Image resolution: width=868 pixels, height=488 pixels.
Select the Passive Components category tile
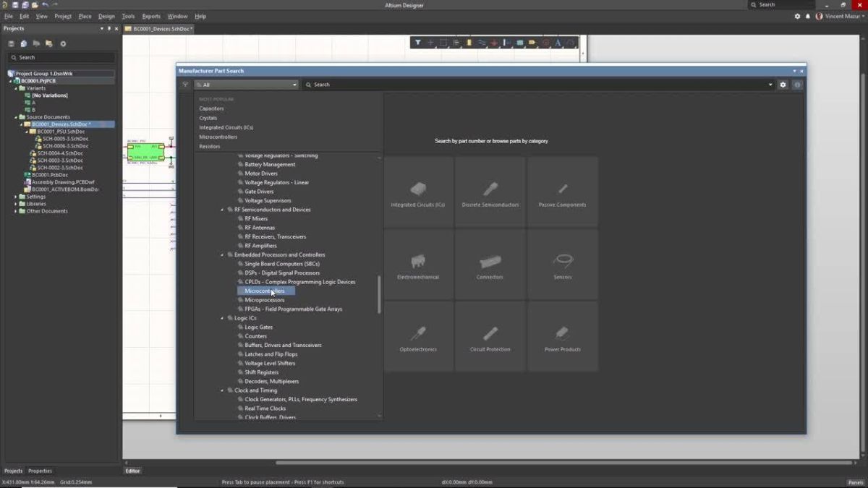click(x=562, y=189)
